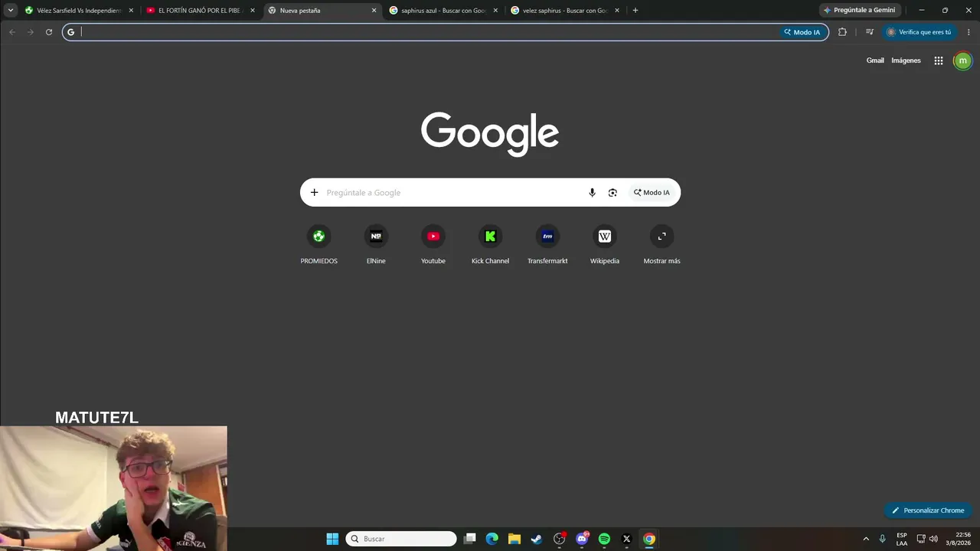
Task: Open Task View on the taskbar
Action: 470,539
